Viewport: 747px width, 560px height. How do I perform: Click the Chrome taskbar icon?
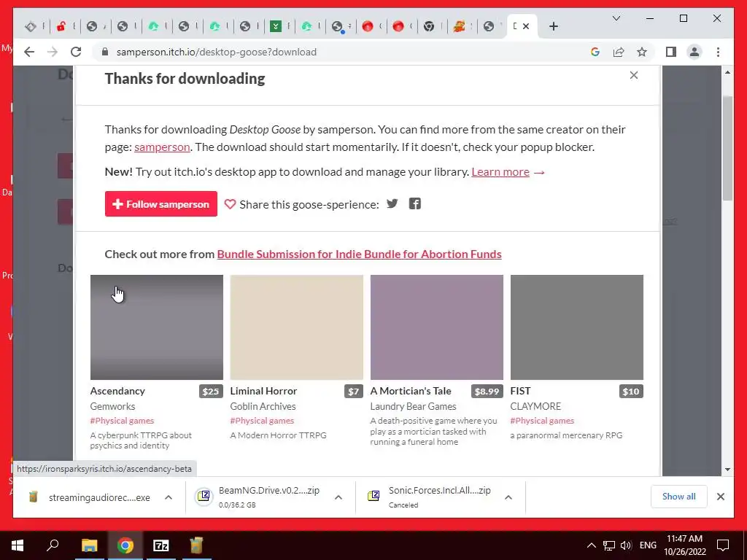pos(125,545)
